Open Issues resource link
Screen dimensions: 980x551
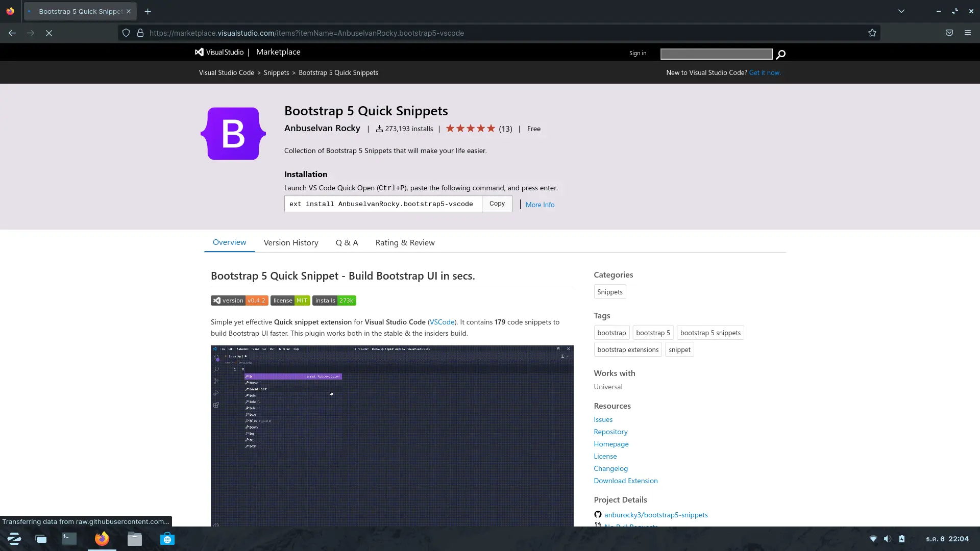pos(603,419)
